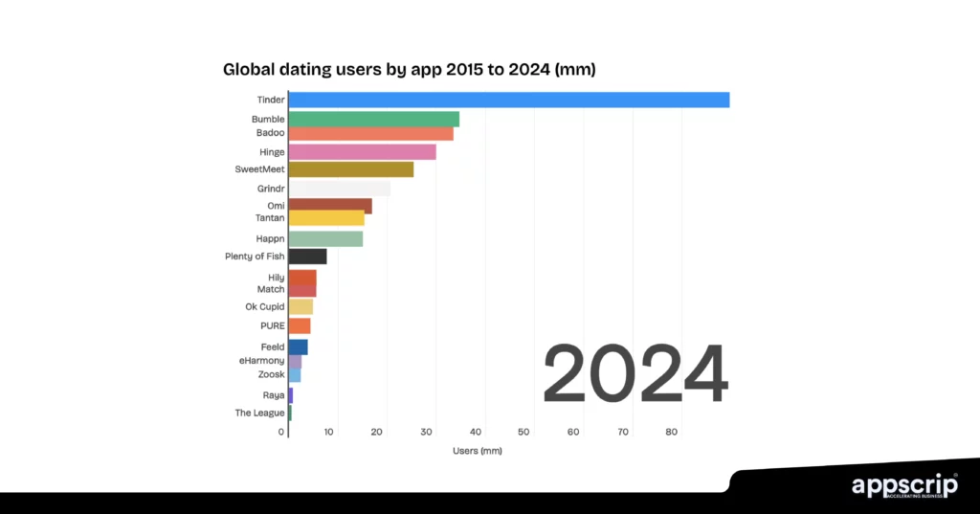Screen dimensions: 980x514
Task: Click the large '2024' year label
Action: click(635, 374)
